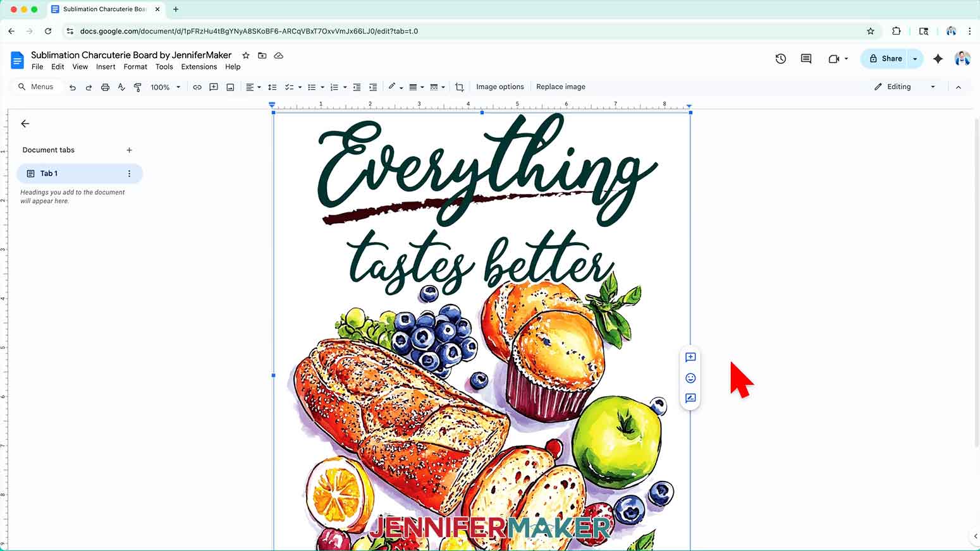Screen dimensions: 980x551
Task: Go back in Chrome
Action: 11,31
